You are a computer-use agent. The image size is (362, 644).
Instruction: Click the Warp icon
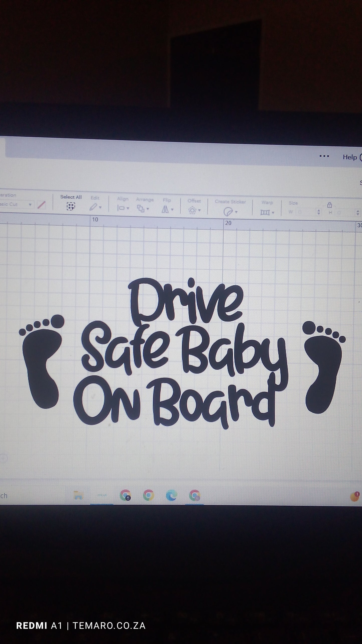click(265, 213)
